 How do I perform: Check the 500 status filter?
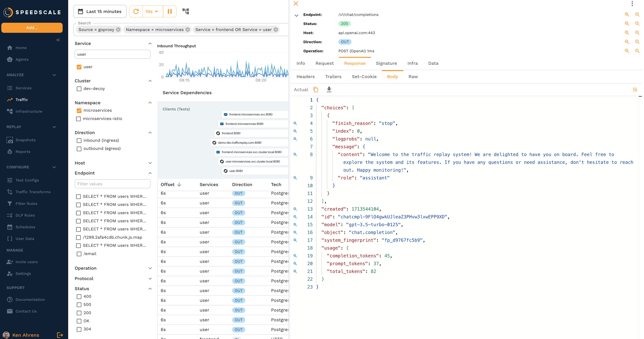[79, 305]
